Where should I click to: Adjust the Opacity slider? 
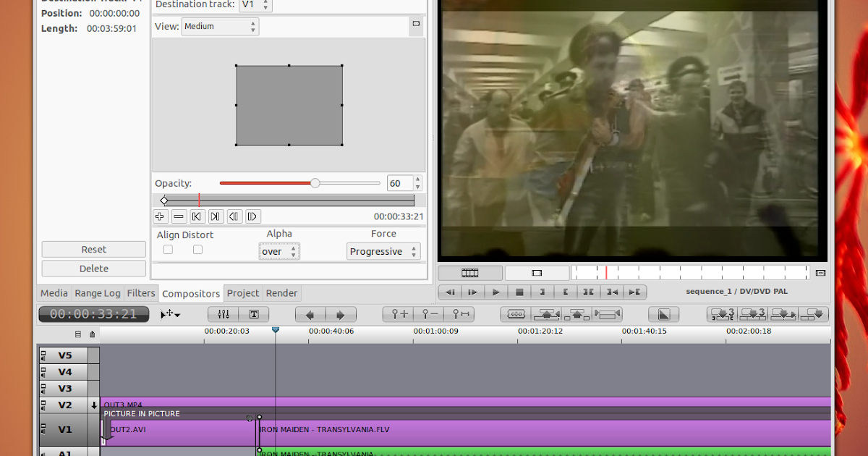coord(314,182)
